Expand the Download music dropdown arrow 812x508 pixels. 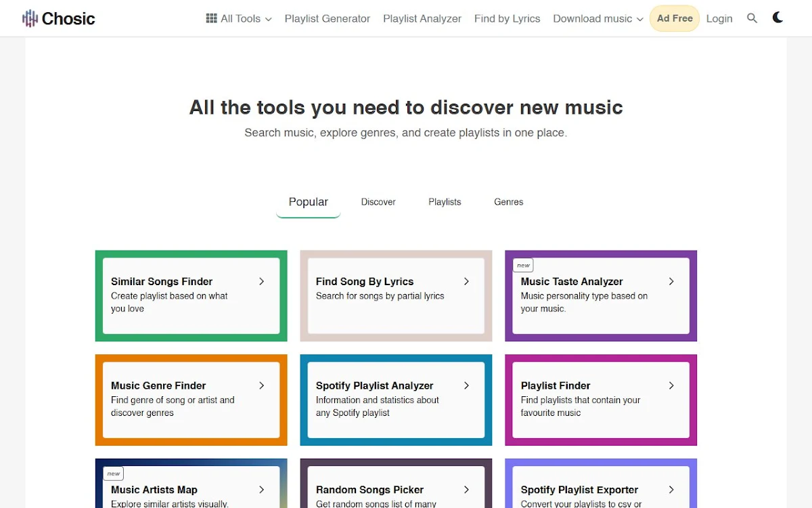click(640, 20)
